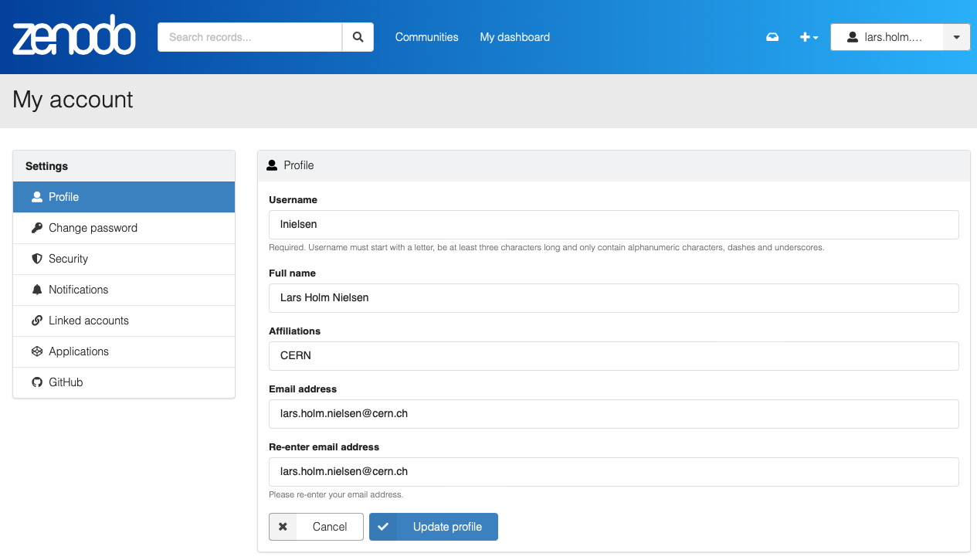Click the magnifying glass search button

coord(358,37)
